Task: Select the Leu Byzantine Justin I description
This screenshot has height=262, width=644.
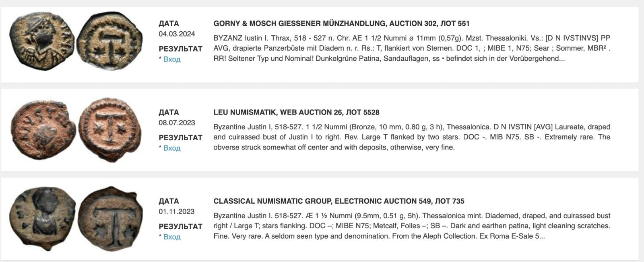Action: coord(412,137)
